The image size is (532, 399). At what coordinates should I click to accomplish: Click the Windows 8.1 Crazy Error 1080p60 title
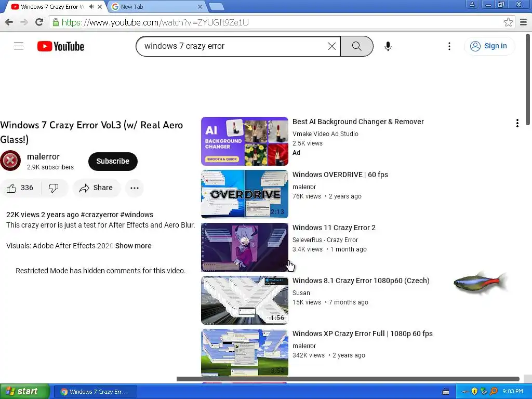pyautogui.click(x=361, y=281)
